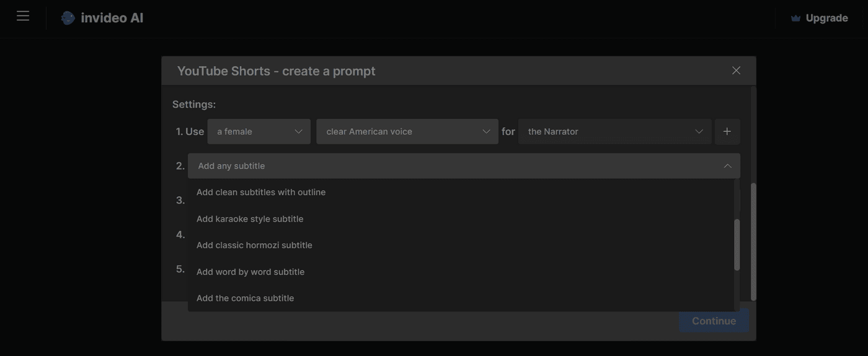Select 'Add karaoke style subtitle' option

[461, 219]
